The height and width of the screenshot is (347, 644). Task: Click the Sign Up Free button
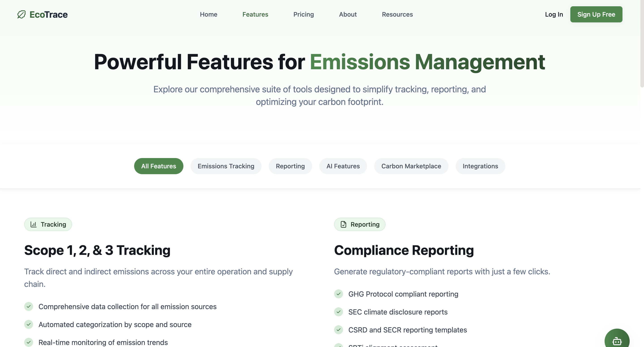click(x=596, y=14)
